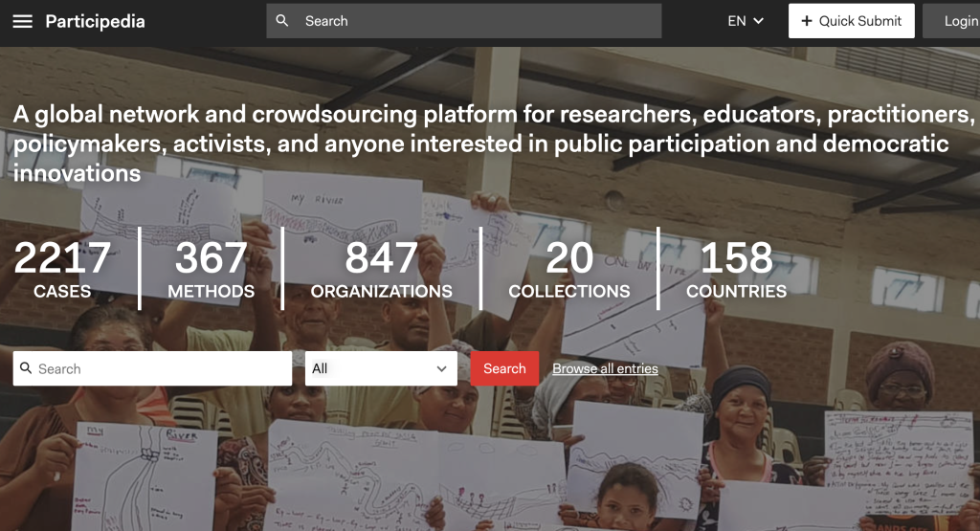Image resolution: width=980 pixels, height=531 pixels.
Task: Open the 20 Collections listing
Action: click(569, 270)
